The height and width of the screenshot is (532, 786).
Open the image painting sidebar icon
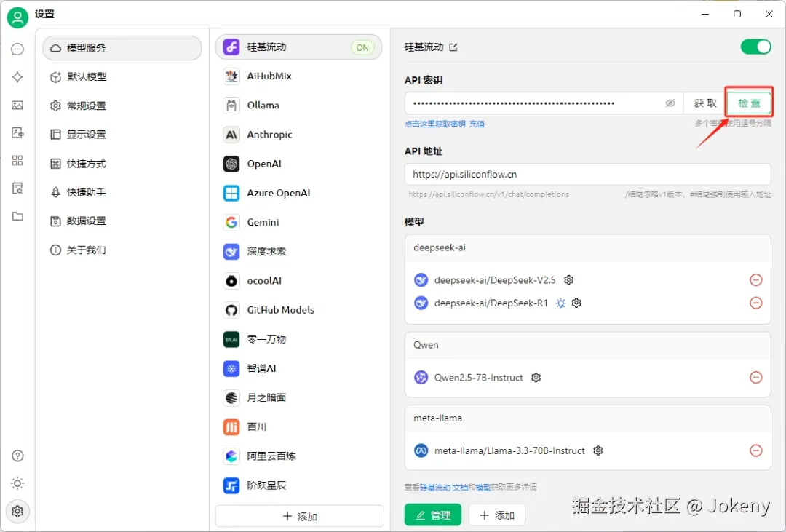click(x=17, y=105)
